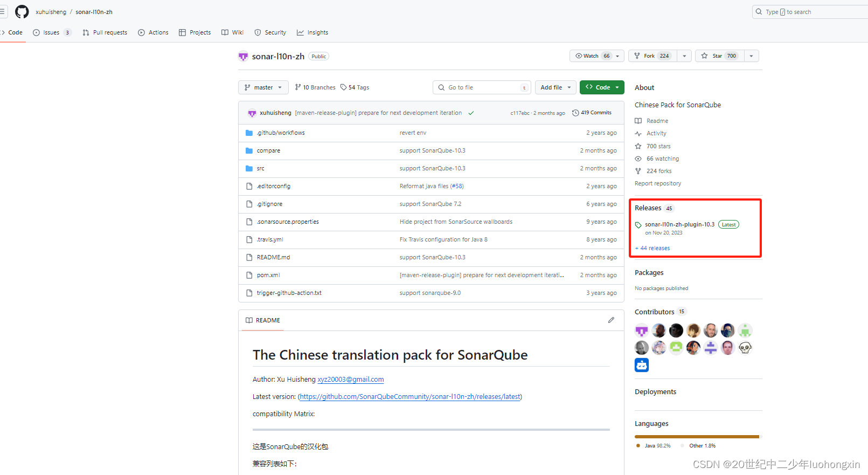The width and height of the screenshot is (868, 475).
Task: Open the .gitignore file
Action: click(x=269, y=204)
